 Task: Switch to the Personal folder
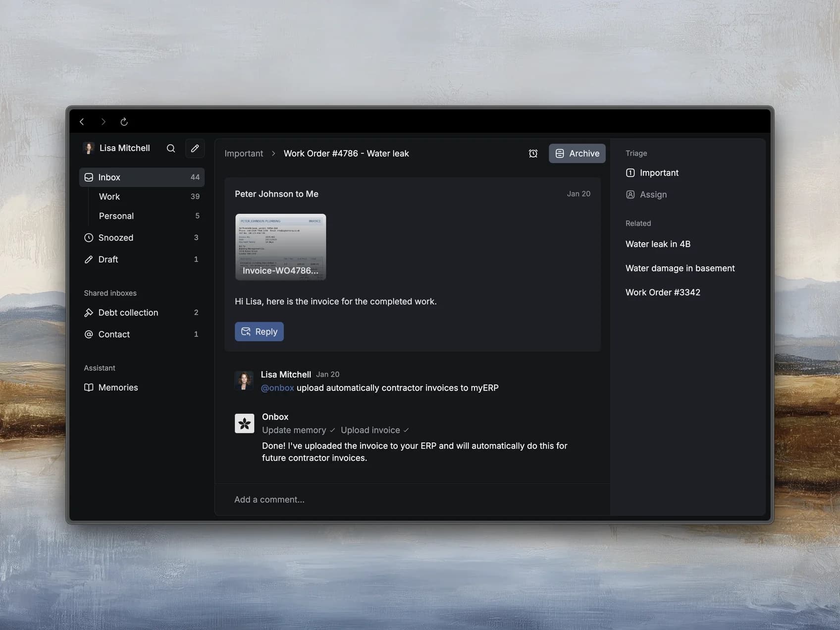tap(116, 216)
